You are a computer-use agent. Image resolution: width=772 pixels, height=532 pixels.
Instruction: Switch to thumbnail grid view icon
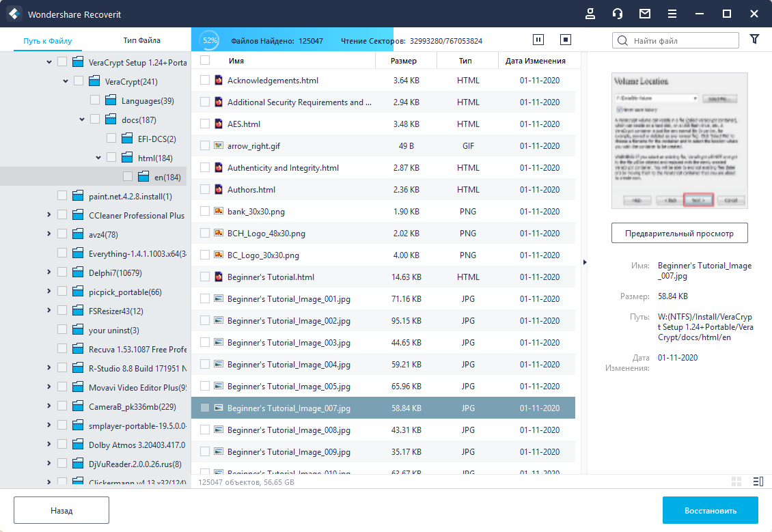click(736, 481)
